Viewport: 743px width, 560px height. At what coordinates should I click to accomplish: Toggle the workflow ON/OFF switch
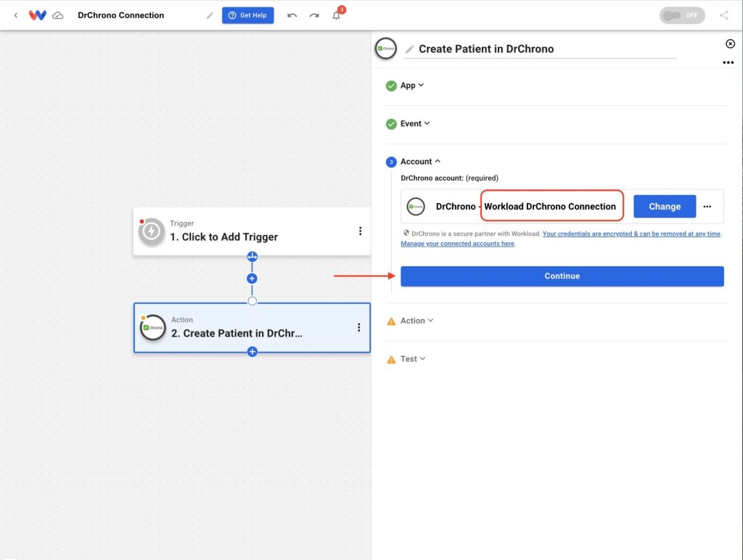point(681,15)
